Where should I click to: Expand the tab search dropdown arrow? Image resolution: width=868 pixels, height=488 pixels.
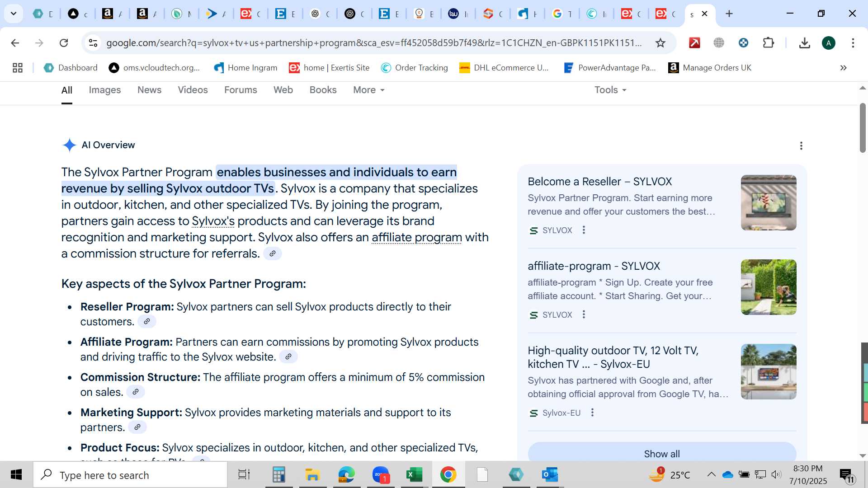tap(14, 14)
